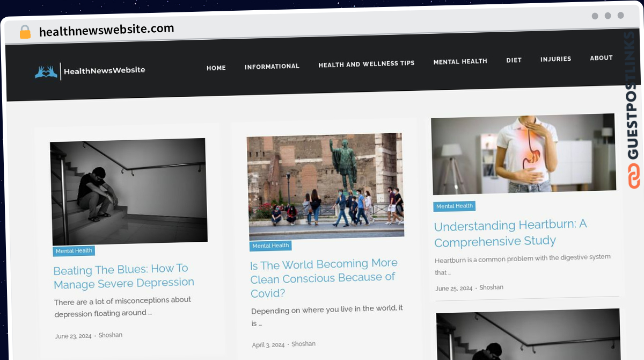Click the Mental Health tag under the Covid image
The image size is (644, 360).
click(270, 246)
